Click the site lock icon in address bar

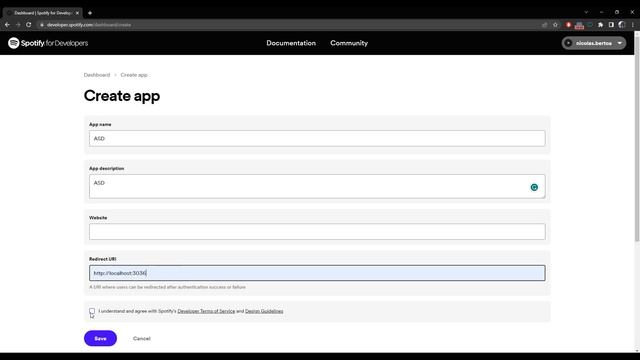[x=42, y=25]
